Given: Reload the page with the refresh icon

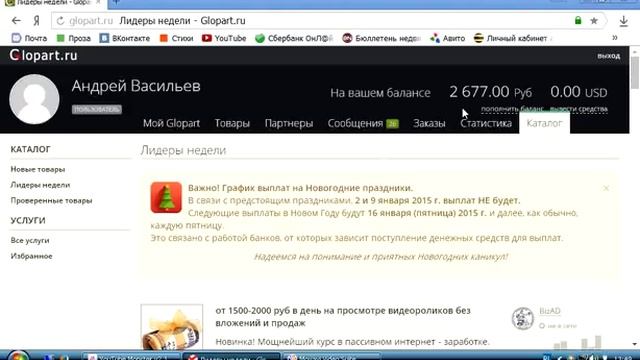Looking at the screenshot, I should click(60, 20).
